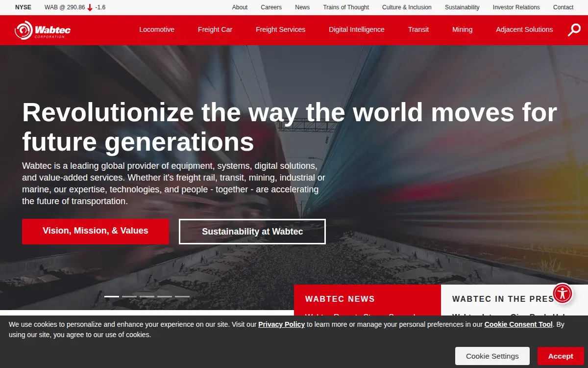588x368 pixels.
Task: Accept the cookies
Action: 561,356
